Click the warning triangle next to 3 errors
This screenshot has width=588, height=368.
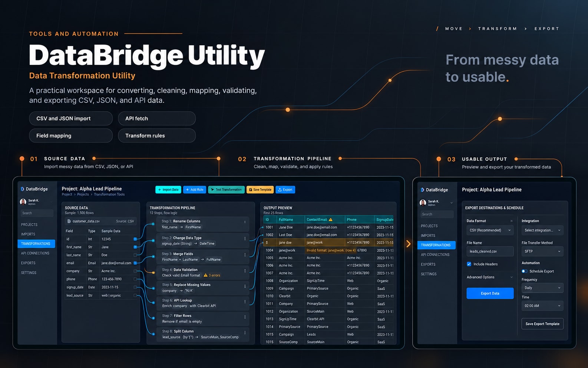[206, 275]
